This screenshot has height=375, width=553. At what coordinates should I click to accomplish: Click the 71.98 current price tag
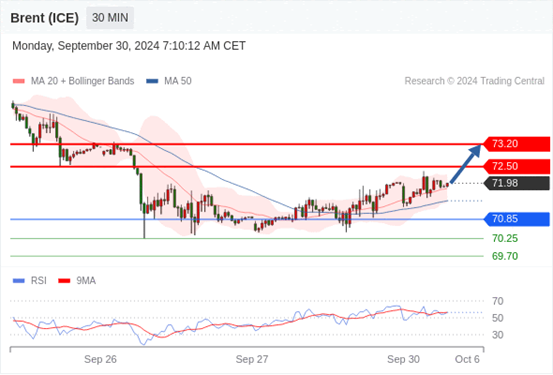(516, 183)
